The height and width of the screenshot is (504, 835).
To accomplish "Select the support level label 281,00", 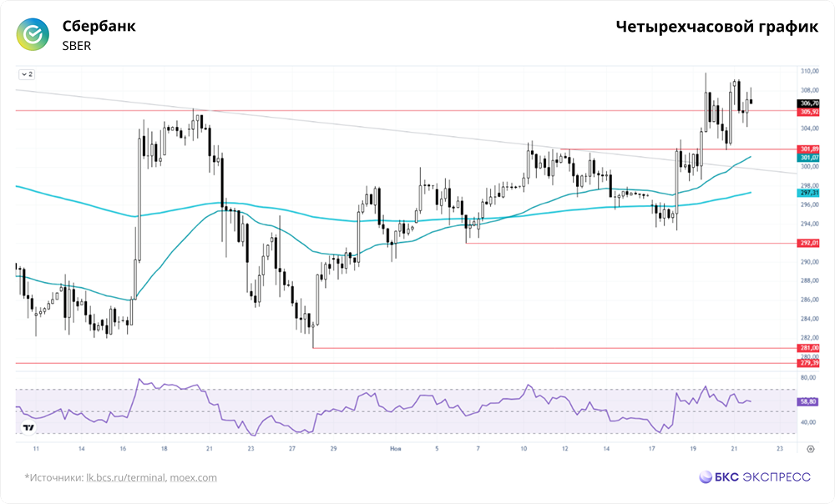I will (x=808, y=347).
